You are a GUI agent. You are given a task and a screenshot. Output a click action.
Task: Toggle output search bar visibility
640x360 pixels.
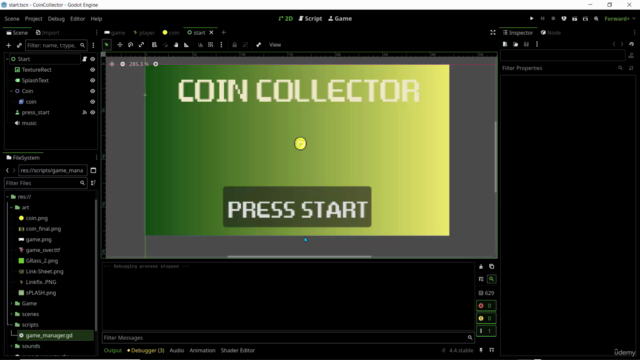[491, 279]
